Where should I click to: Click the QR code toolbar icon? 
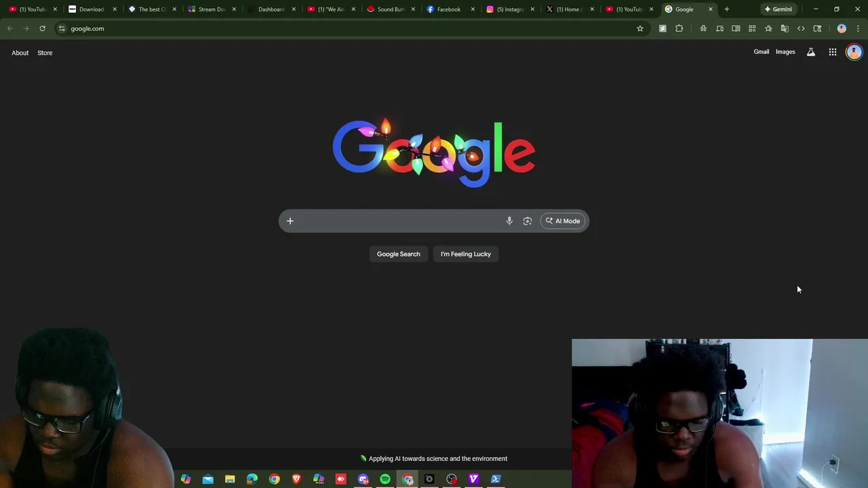point(752,28)
